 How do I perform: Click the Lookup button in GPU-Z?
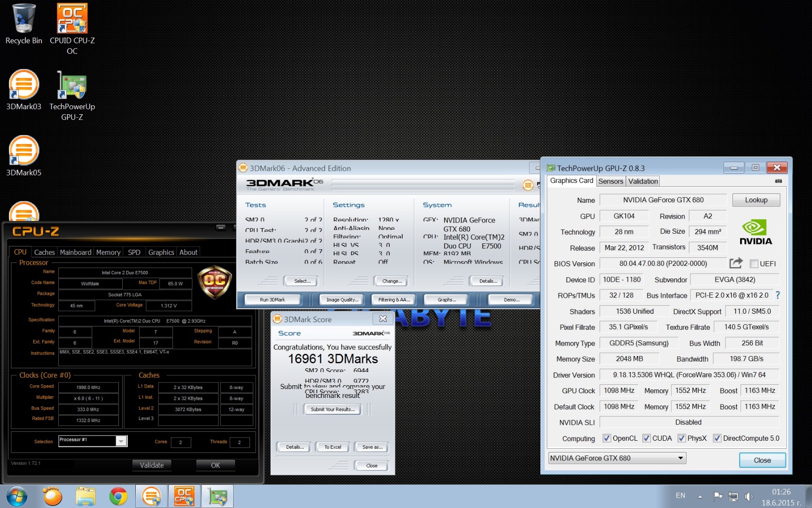tap(756, 200)
